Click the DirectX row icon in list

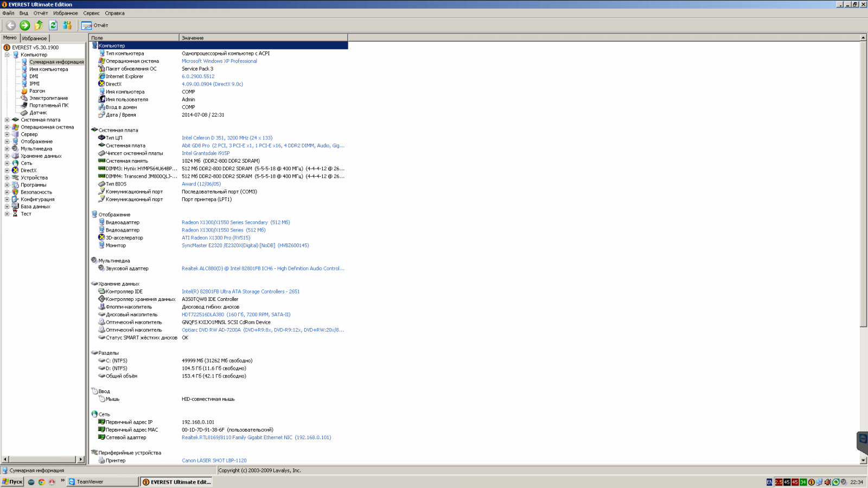(x=101, y=84)
